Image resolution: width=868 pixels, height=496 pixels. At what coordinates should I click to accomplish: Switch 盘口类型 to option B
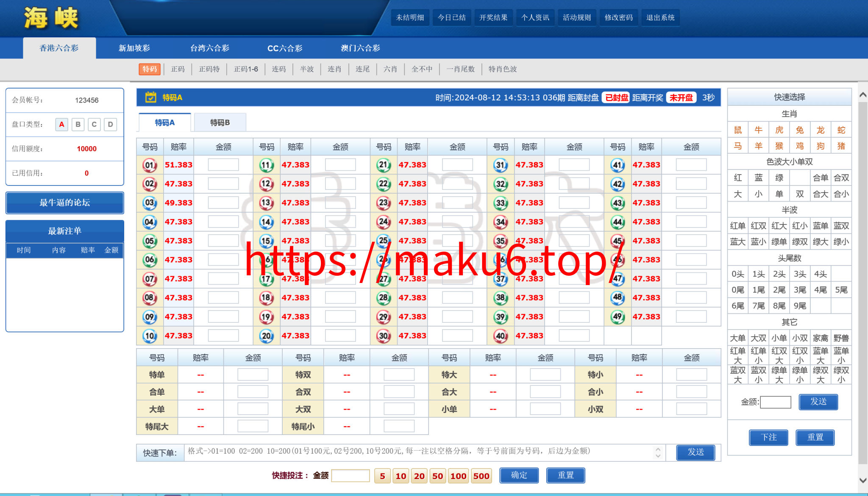coord(78,125)
